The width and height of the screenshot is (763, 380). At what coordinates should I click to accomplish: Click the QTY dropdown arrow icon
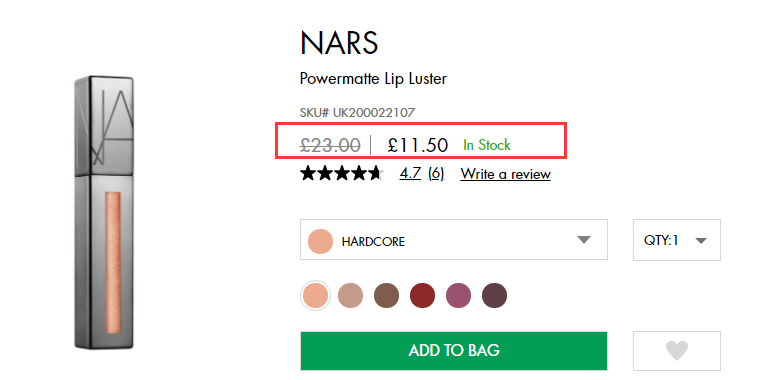tap(701, 240)
